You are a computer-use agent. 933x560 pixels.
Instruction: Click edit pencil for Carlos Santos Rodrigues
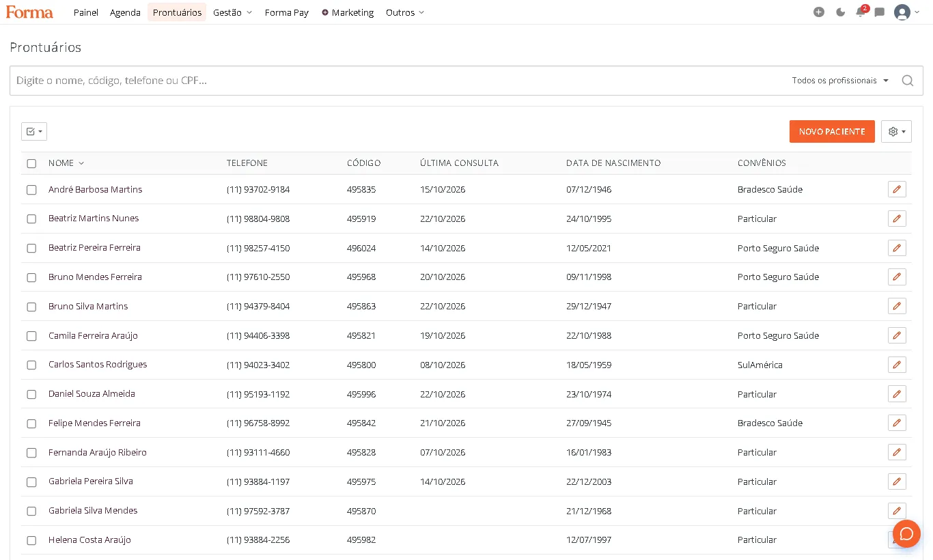click(897, 365)
